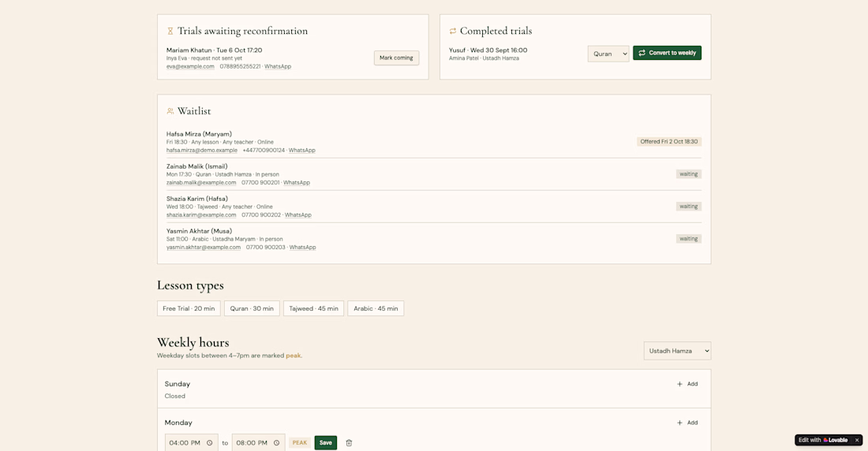Open WhatsApp link for Hafsa Mirza

tap(301, 151)
